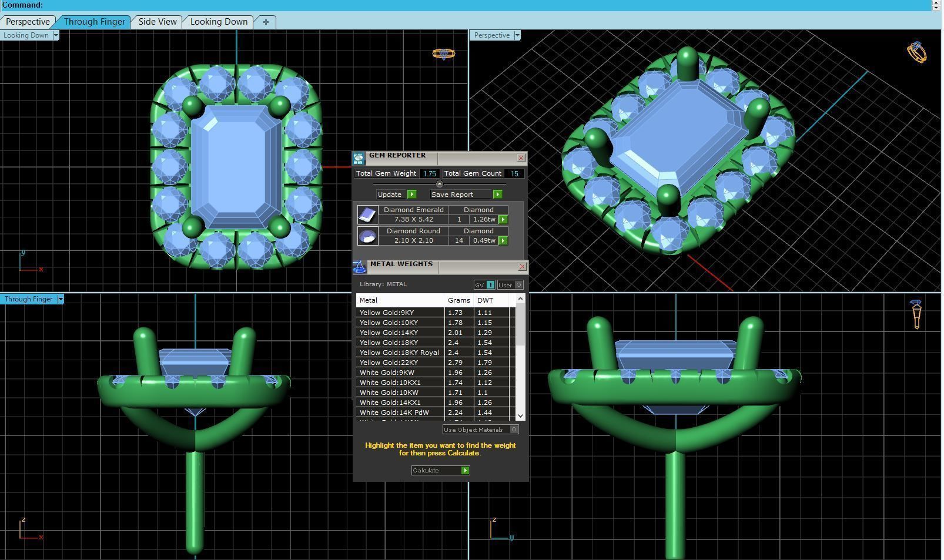
Task: Open the Through Finger viewport dropdown
Action: (60, 299)
